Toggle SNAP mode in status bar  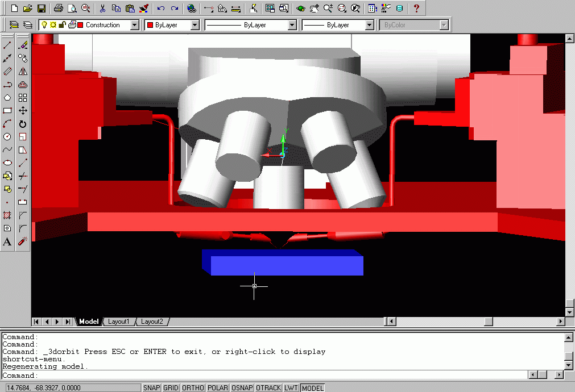coord(151,388)
